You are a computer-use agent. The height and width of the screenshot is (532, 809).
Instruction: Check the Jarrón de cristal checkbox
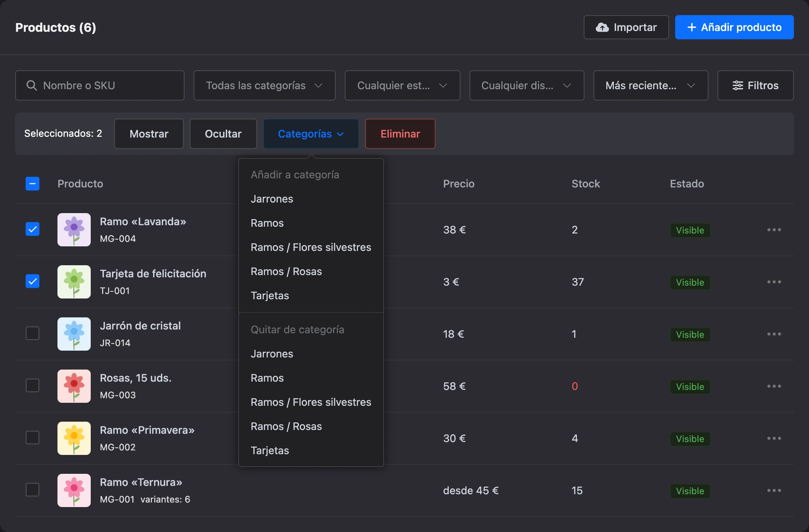(x=33, y=333)
